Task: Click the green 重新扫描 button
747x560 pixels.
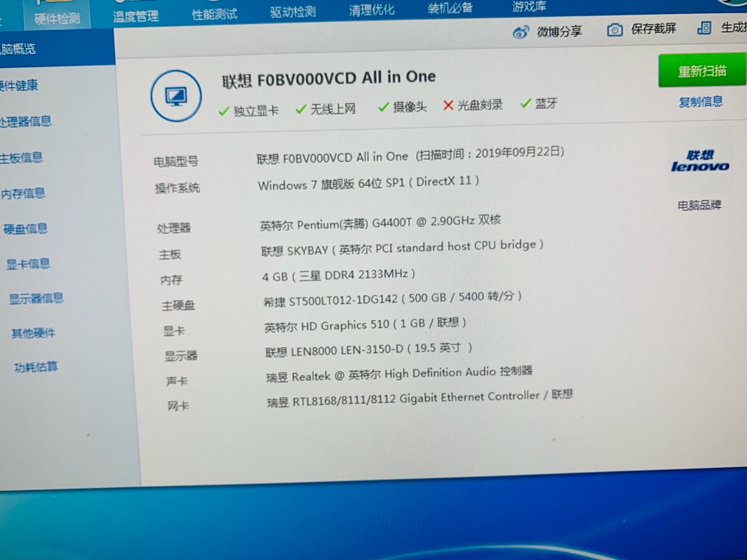Action: point(702,71)
